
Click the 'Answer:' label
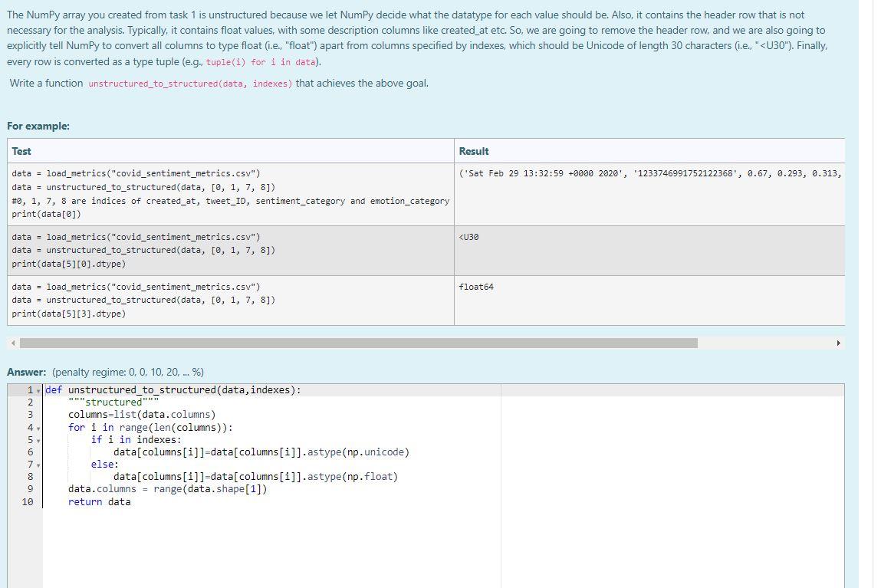pyautogui.click(x=26, y=372)
